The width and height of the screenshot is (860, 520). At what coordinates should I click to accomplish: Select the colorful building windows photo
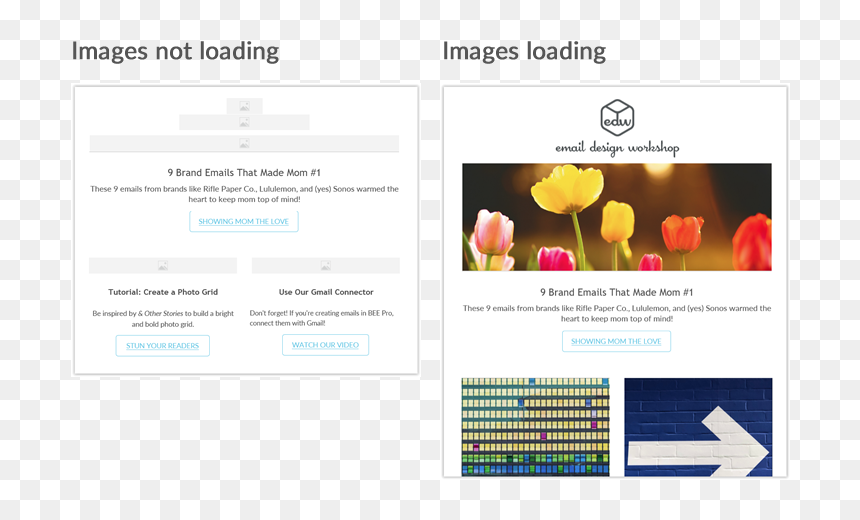tap(535, 427)
